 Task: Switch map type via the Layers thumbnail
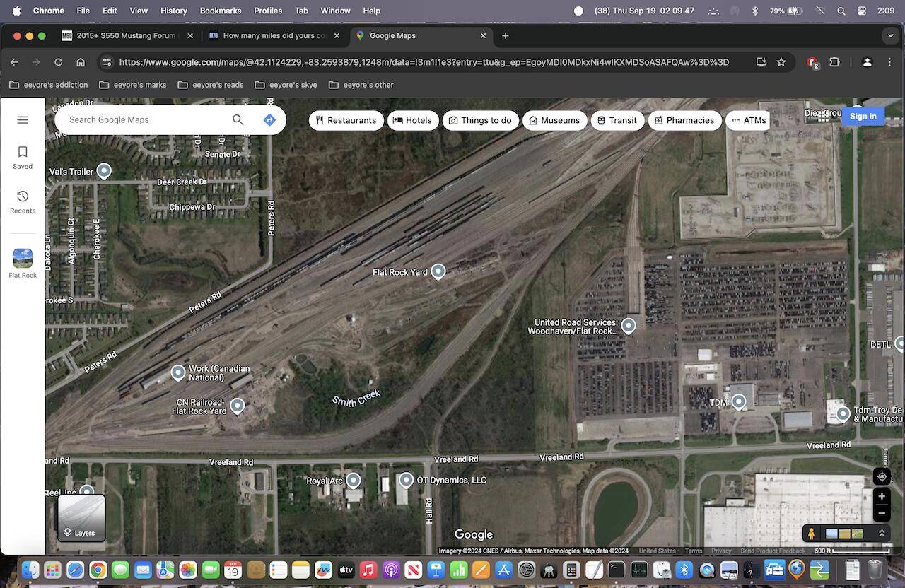tap(81, 518)
